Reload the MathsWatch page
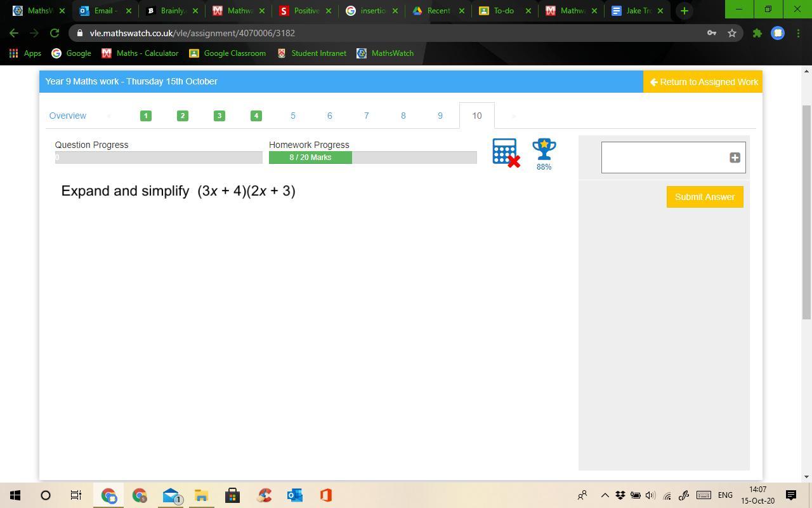 (x=55, y=33)
